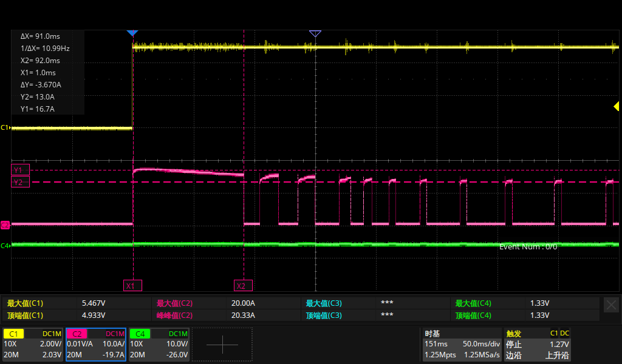Click the 1/ΔX= 10.99Hz readout
Screen dimensions: 622x364
point(45,49)
